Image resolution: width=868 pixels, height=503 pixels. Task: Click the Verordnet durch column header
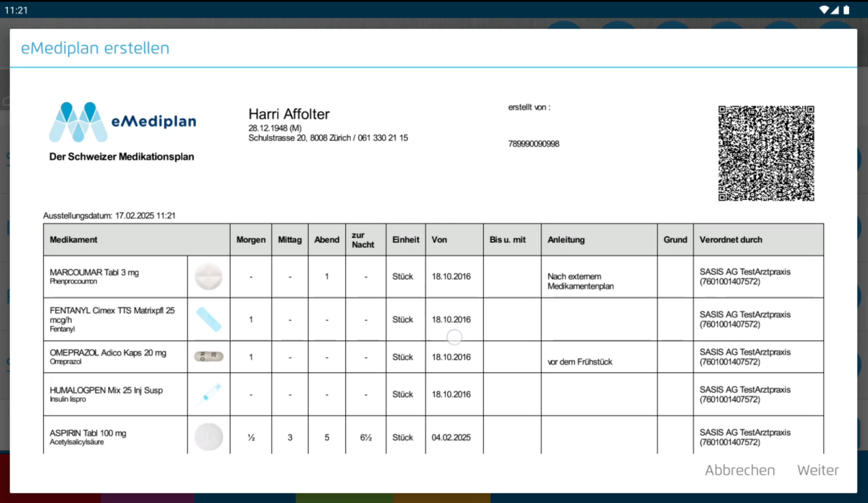point(731,240)
